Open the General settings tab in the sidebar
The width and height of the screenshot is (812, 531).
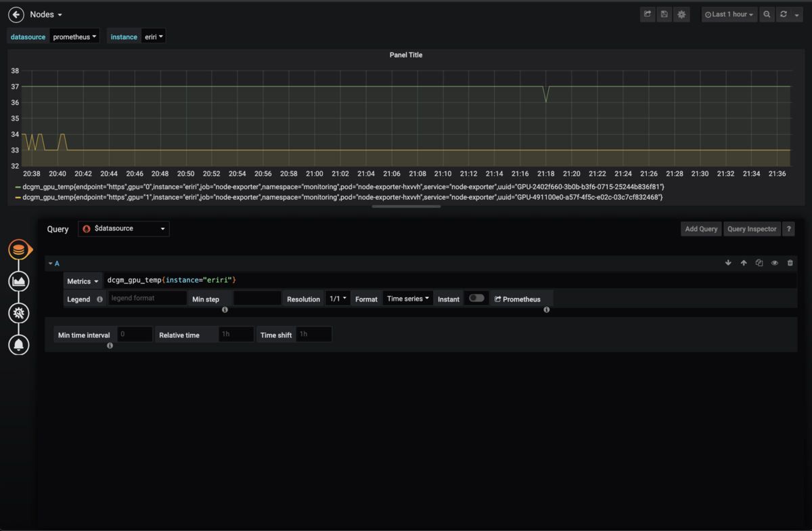click(19, 313)
